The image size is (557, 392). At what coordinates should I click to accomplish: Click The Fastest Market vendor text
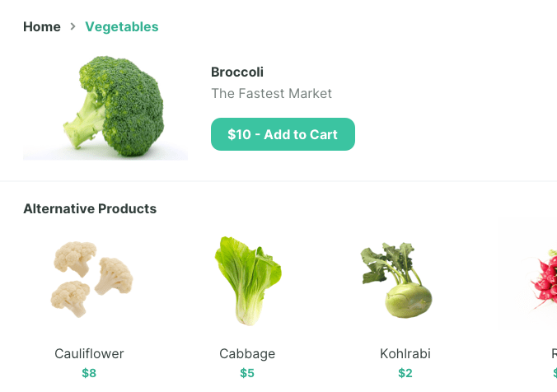pos(271,93)
